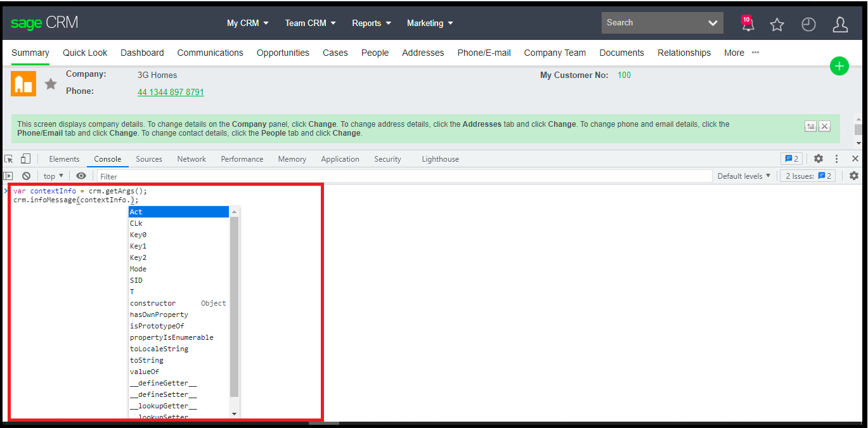This screenshot has height=428, width=868.
Task: Open DevTools Sources tab
Action: coord(149,159)
